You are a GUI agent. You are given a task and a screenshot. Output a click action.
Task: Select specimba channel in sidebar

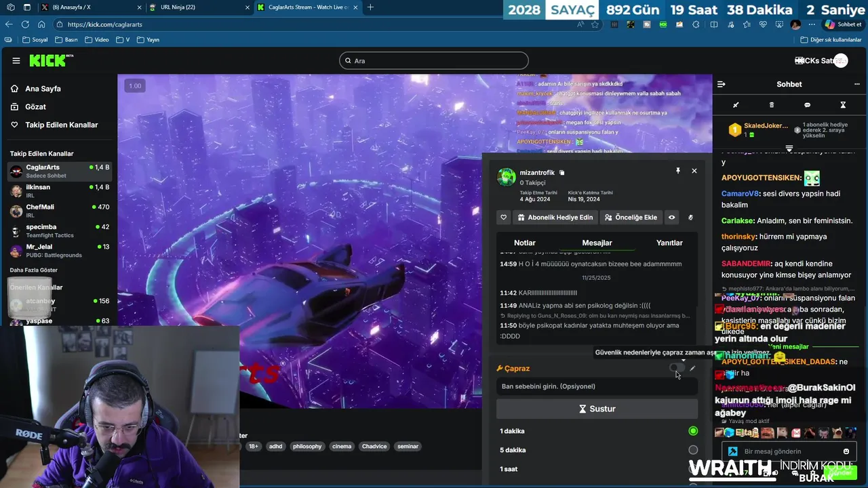[x=59, y=230]
